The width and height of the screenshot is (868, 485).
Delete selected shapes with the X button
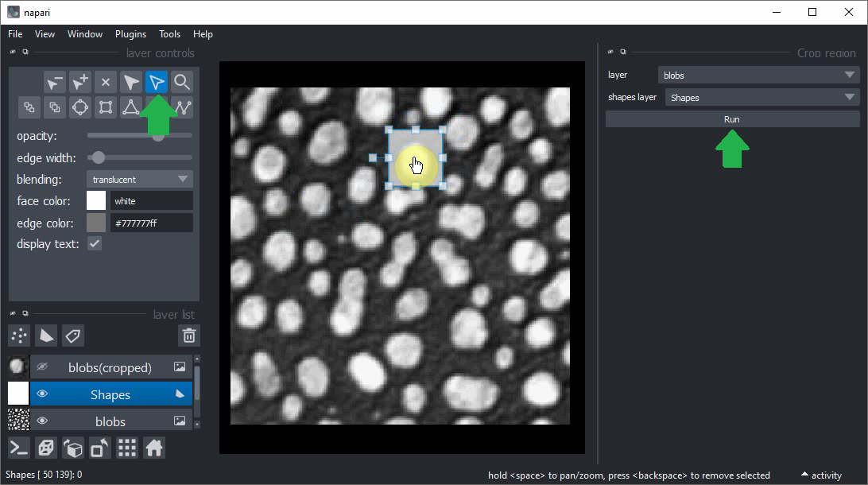[106, 82]
